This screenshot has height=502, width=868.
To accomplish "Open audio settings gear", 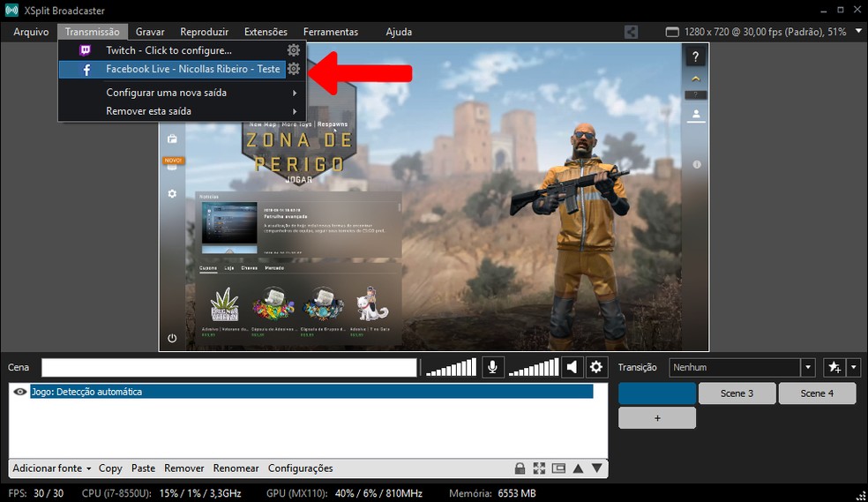I will [x=596, y=367].
